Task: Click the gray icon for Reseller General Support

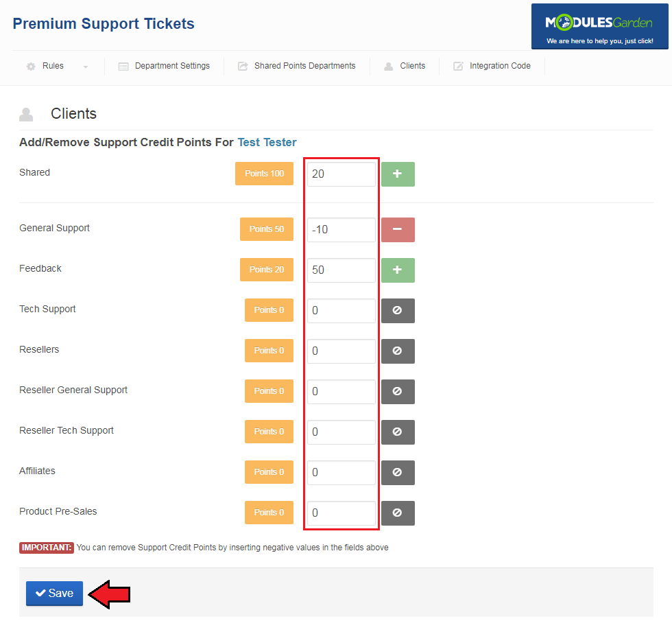Action: (x=398, y=392)
